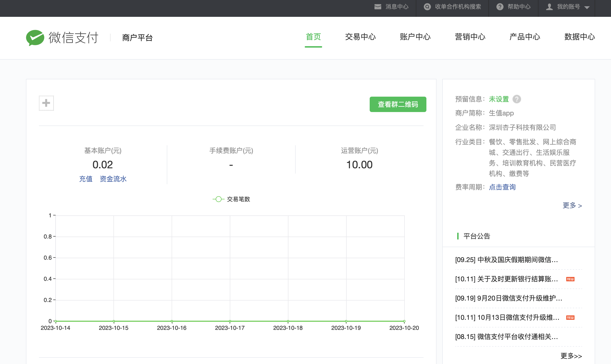Image resolution: width=611 pixels, height=364 pixels.
Task: Click chart data point for 2023-10-18
Action: click(288, 321)
